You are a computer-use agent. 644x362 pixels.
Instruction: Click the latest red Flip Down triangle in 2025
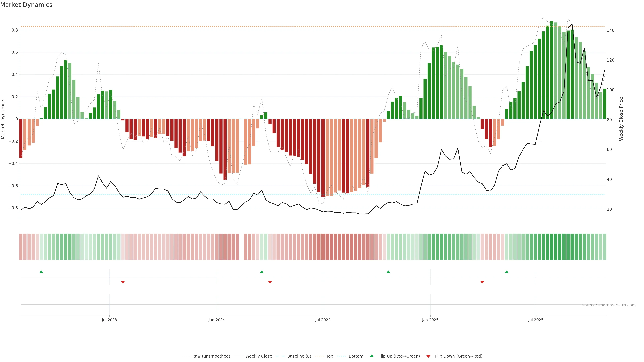pyautogui.click(x=482, y=282)
